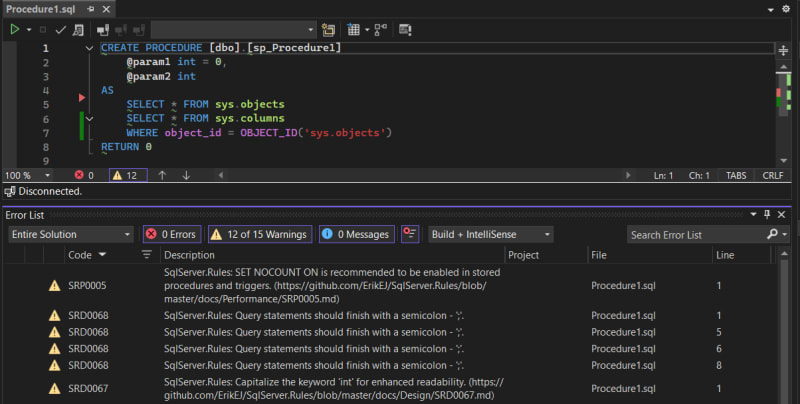Run the query with the green Execute arrow
Viewport: 800px width, 404px height.
15,30
